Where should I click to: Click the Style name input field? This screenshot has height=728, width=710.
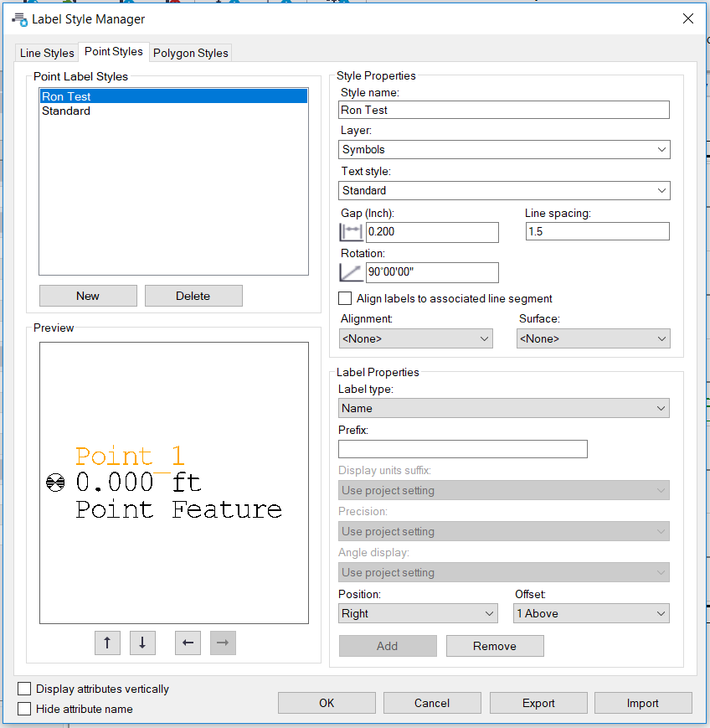pyautogui.click(x=504, y=110)
